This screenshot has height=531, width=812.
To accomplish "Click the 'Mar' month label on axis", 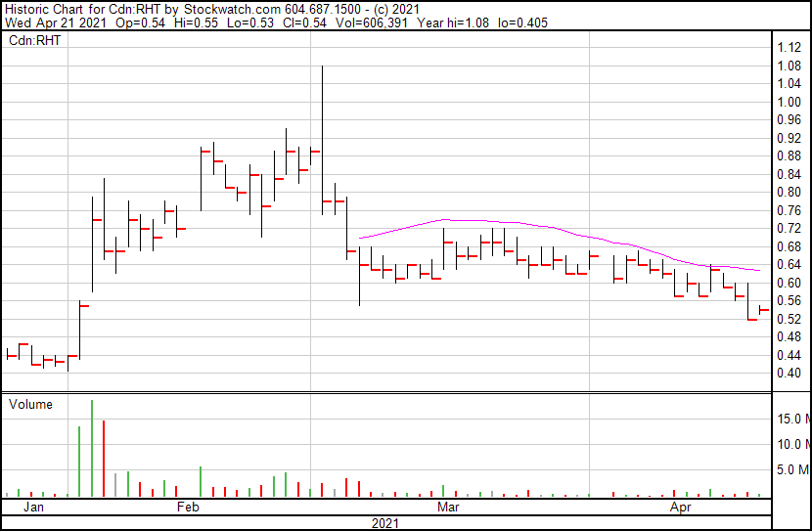I will point(448,507).
